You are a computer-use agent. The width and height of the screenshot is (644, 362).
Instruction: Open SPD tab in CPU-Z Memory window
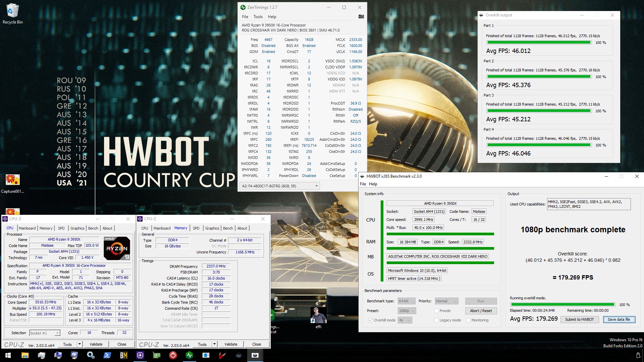[x=196, y=228]
